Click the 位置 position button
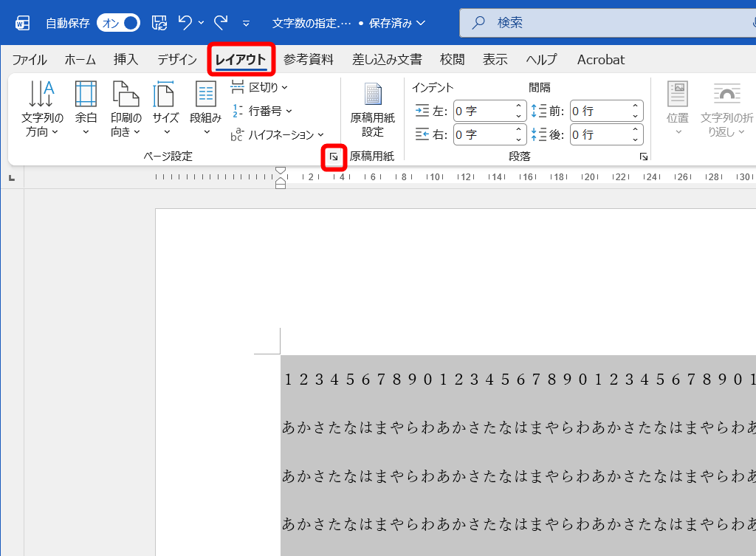 pos(678,109)
